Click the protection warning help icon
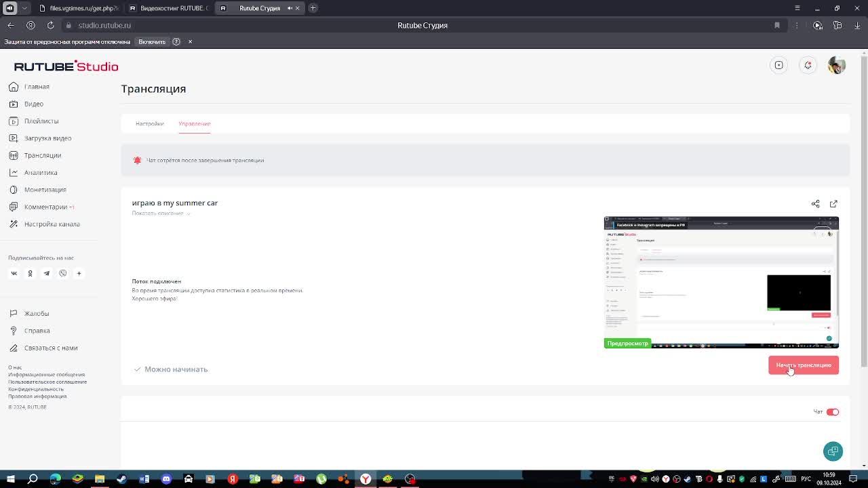 pyautogui.click(x=176, y=42)
